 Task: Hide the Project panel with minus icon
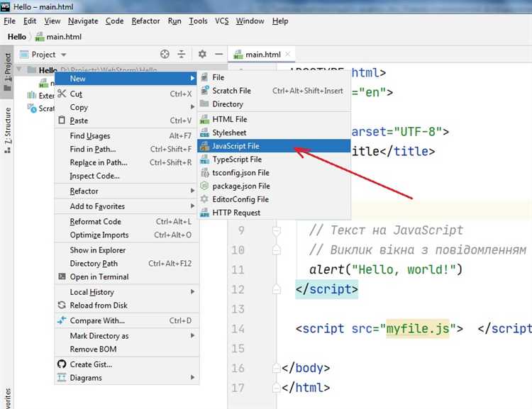click(219, 55)
